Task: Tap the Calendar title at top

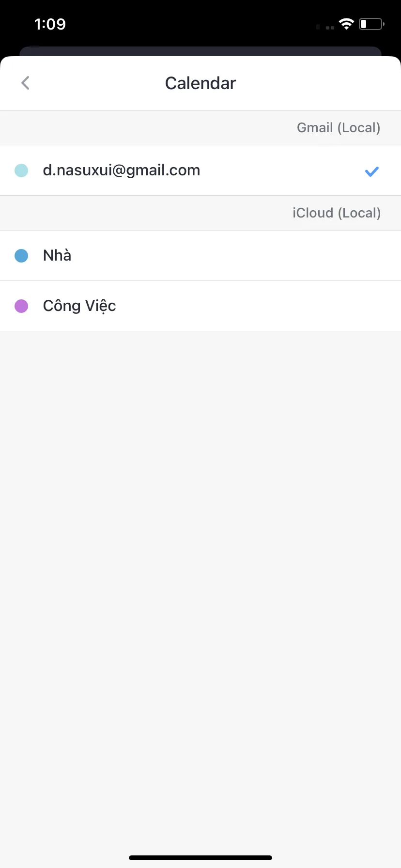Action: coord(200,83)
